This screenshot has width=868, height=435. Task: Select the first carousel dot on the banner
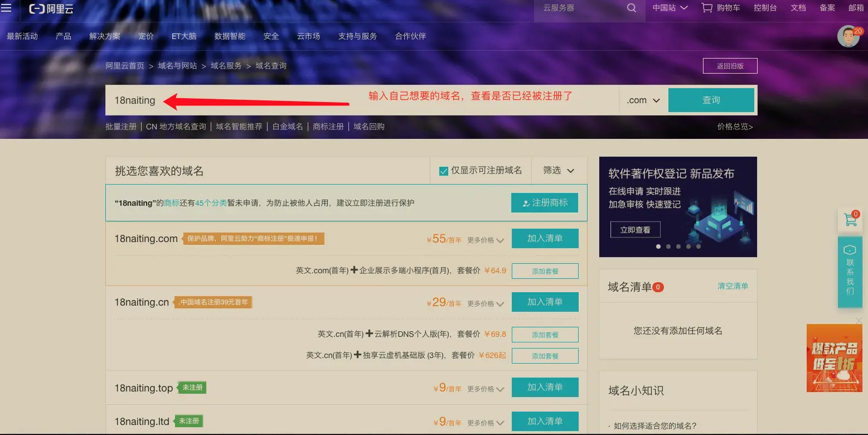[x=658, y=246]
